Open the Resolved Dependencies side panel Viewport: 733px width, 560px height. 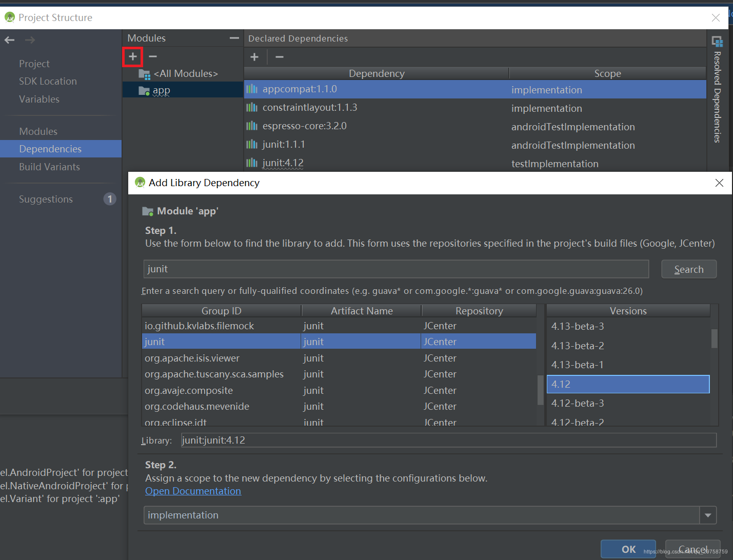(x=717, y=89)
